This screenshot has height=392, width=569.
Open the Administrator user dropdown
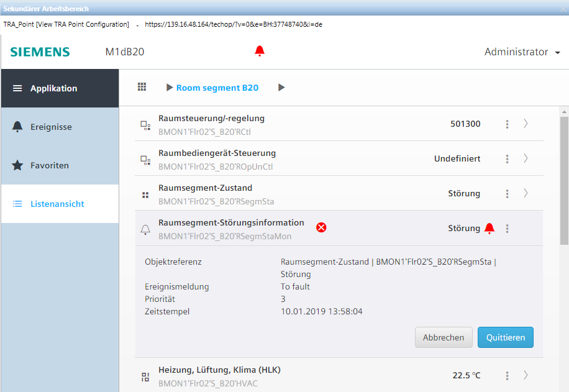point(522,52)
